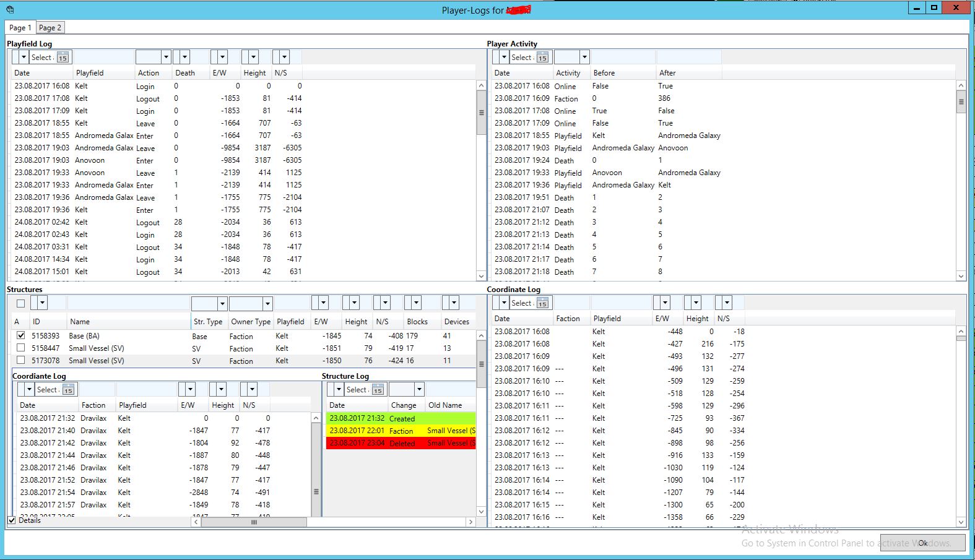The width and height of the screenshot is (975, 560).
Task: Select the Page 1 tab
Action: point(20,27)
